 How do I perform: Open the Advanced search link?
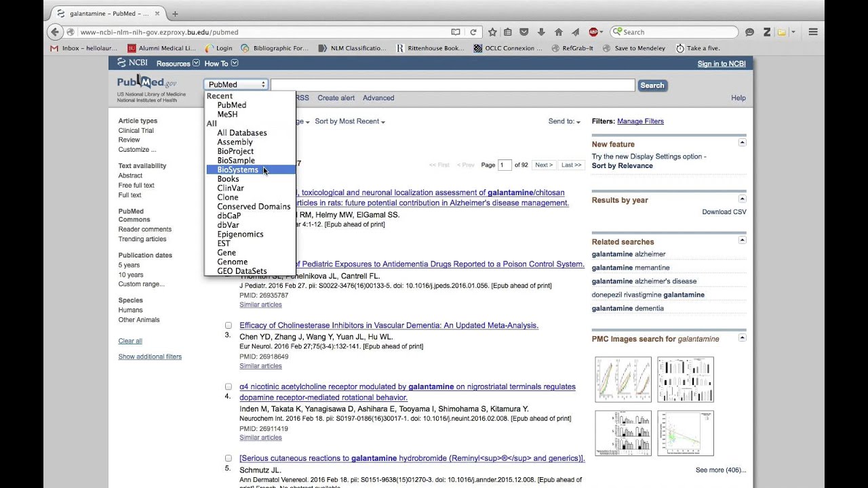pyautogui.click(x=378, y=98)
